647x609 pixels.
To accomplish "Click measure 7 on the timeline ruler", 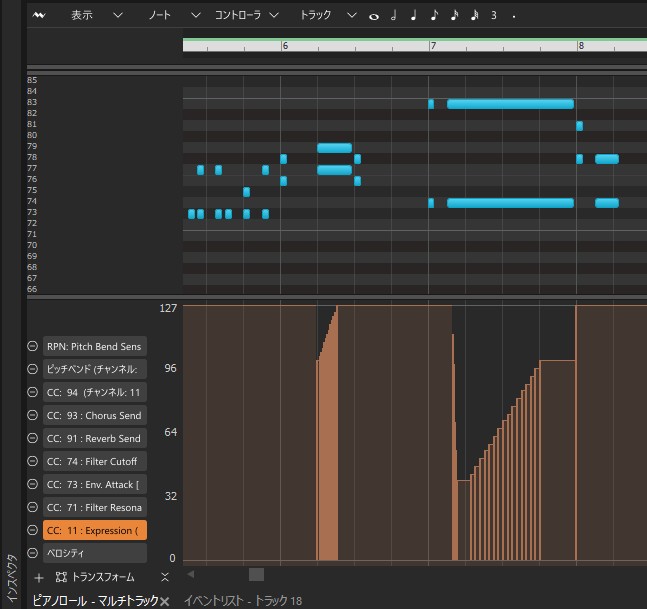I will (x=433, y=46).
